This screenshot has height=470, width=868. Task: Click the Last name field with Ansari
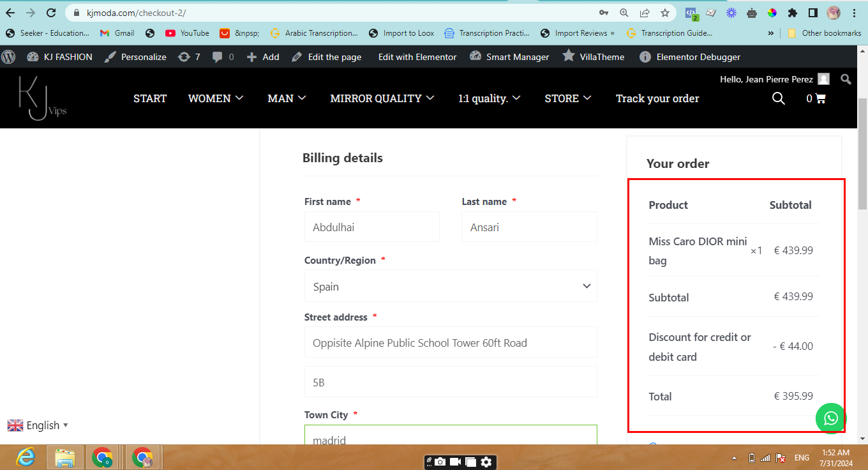click(529, 227)
